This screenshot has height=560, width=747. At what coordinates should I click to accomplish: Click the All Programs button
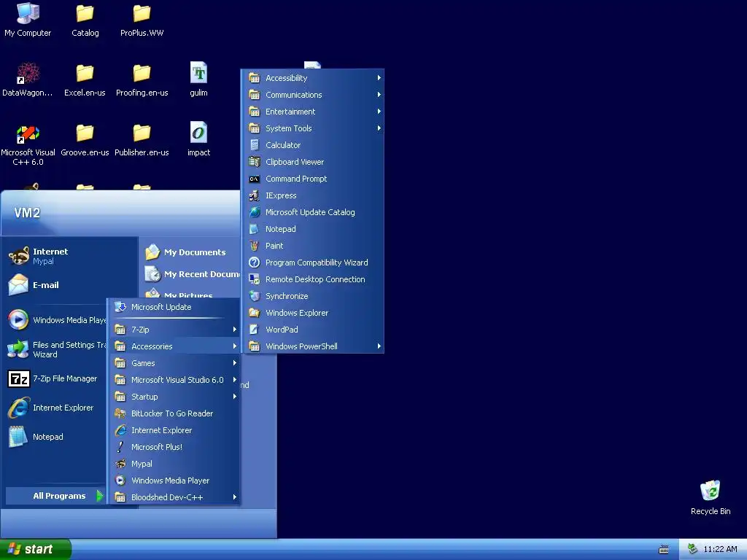[55, 496]
